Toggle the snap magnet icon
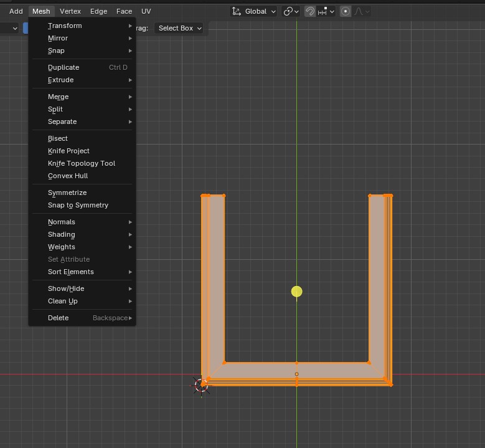This screenshot has width=485, height=448. 309,11
